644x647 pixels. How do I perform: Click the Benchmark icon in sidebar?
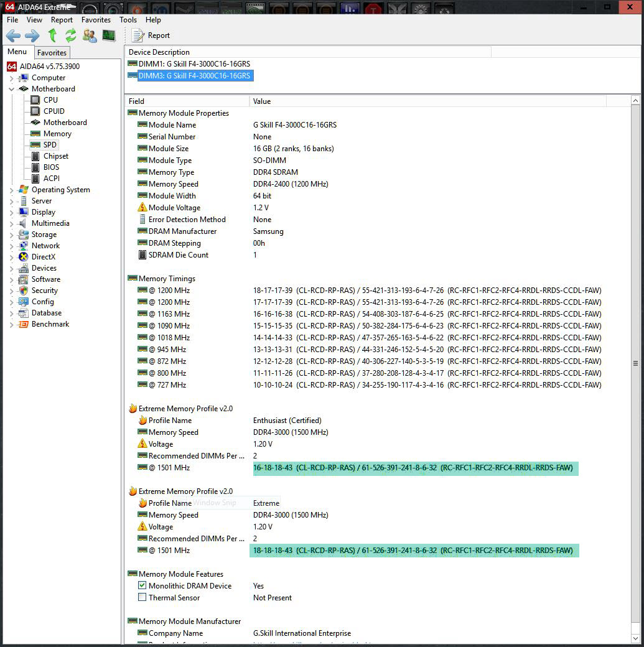(x=24, y=324)
